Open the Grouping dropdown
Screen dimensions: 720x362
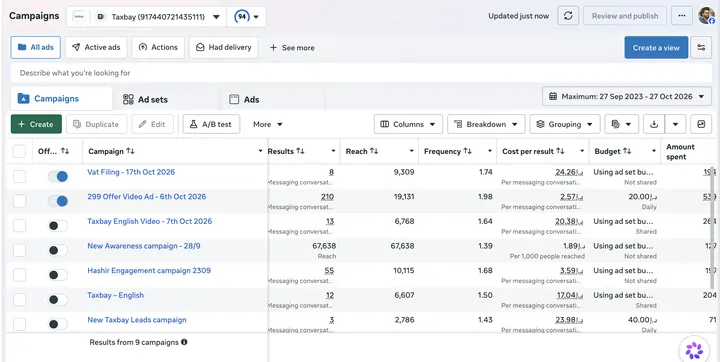565,124
